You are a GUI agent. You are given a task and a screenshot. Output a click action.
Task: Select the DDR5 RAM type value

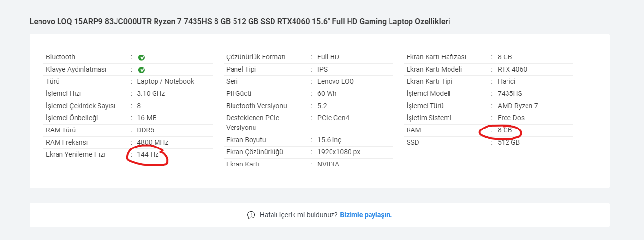coord(145,130)
